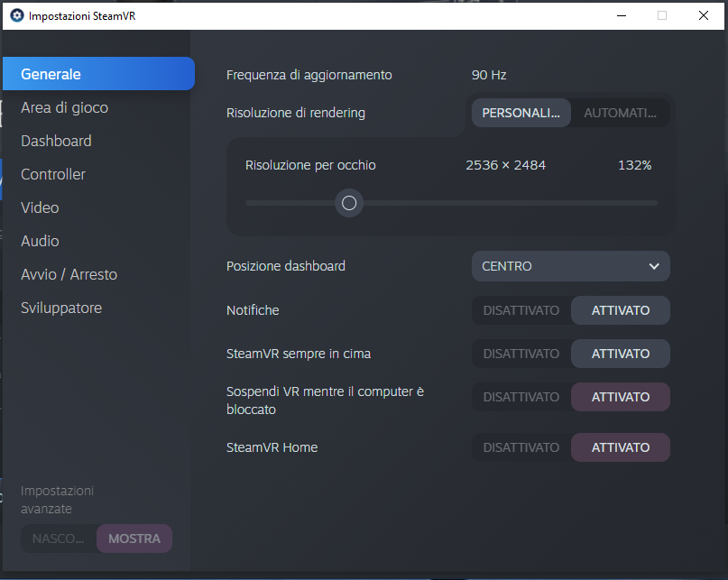Image resolution: width=728 pixels, height=580 pixels.
Task: Select the Audio settings section
Action: point(40,241)
